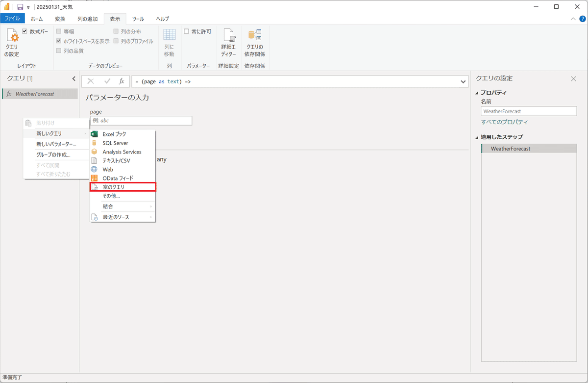
Task: Choose Web source
Action: coord(122,169)
